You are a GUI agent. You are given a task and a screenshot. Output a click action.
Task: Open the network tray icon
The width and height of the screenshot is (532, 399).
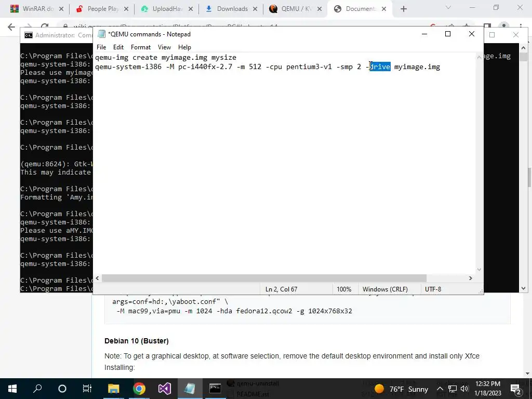pyautogui.click(x=453, y=389)
